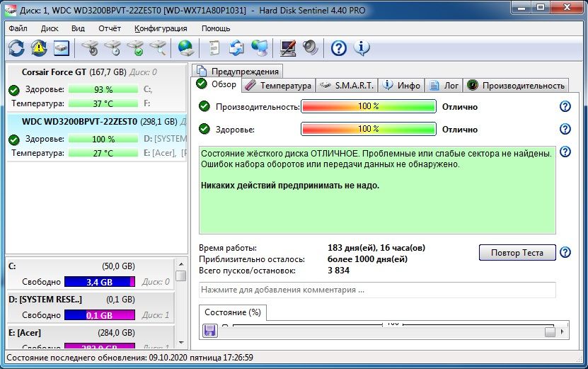Click the partition list scrollbar thumb

[x=181, y=276]
